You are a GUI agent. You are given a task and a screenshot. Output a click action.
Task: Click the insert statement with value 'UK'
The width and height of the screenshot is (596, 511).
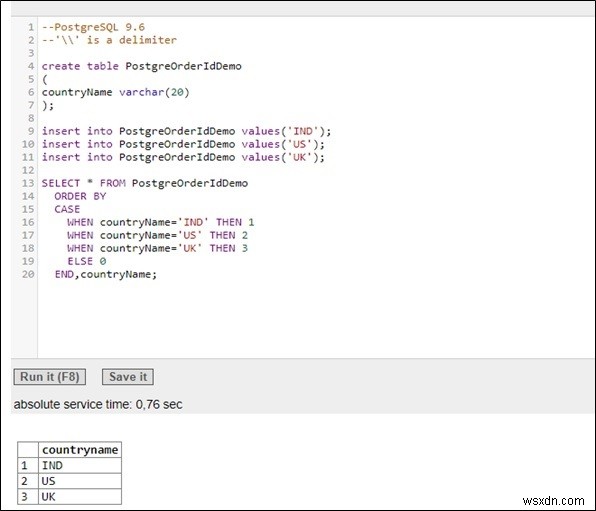pyautogui.click(x=183, y=157)
